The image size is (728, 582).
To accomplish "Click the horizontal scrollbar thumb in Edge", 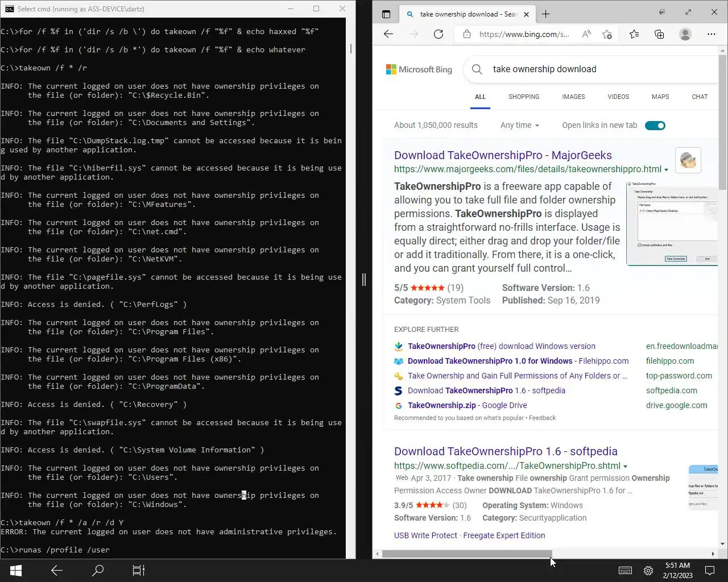I will click(x=467, y=554).
